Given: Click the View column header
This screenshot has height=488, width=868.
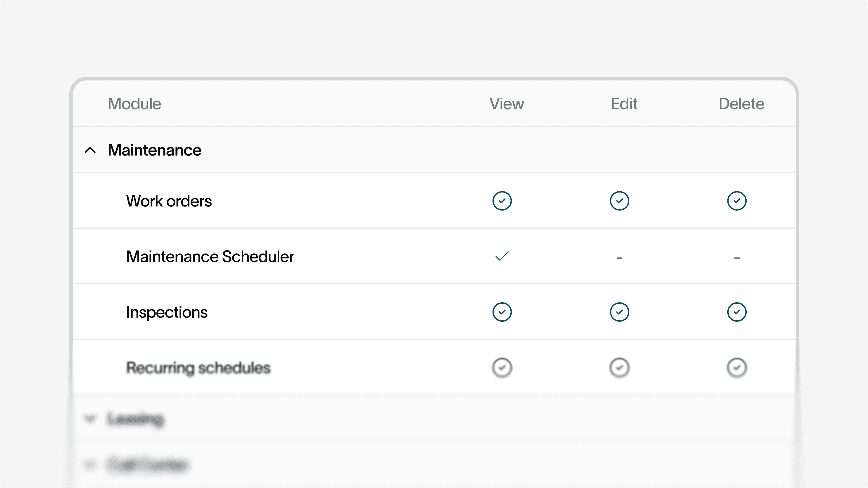Looking at the screenshot, I should (506, 104).
